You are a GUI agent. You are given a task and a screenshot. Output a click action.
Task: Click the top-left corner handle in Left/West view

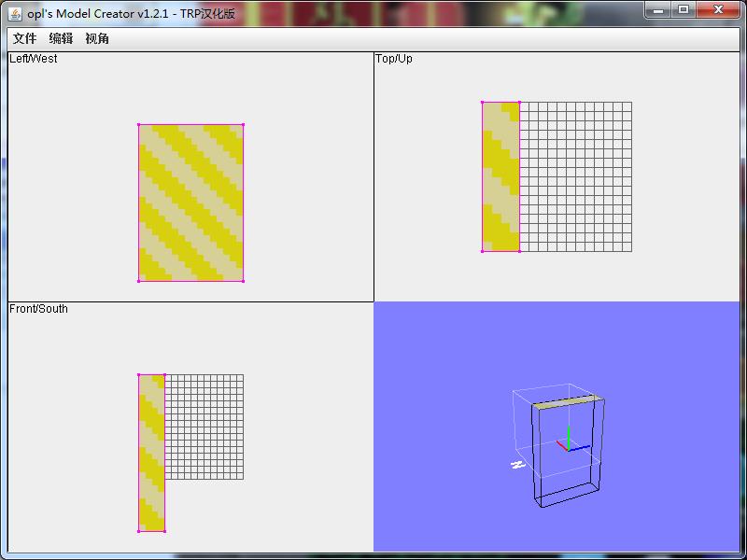tap(139, 124)
